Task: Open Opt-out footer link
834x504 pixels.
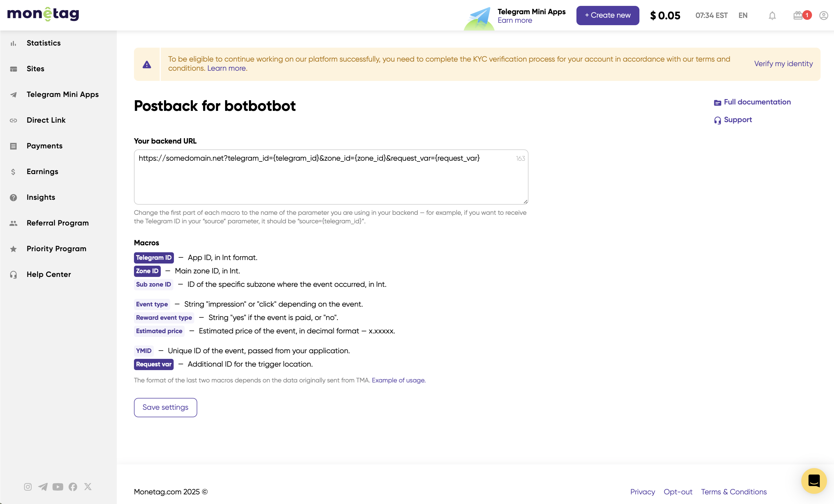Action: coord(678,492)
